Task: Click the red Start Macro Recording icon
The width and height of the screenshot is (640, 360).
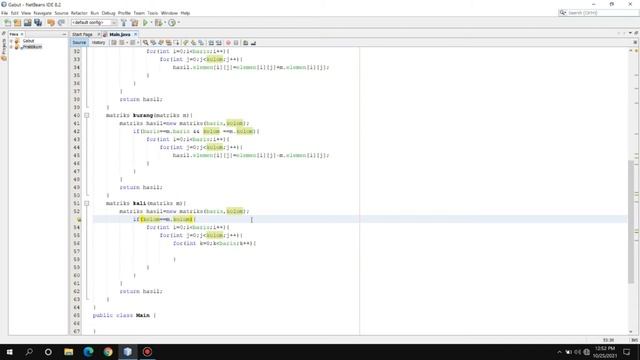Action: click(x=228, y=42)
